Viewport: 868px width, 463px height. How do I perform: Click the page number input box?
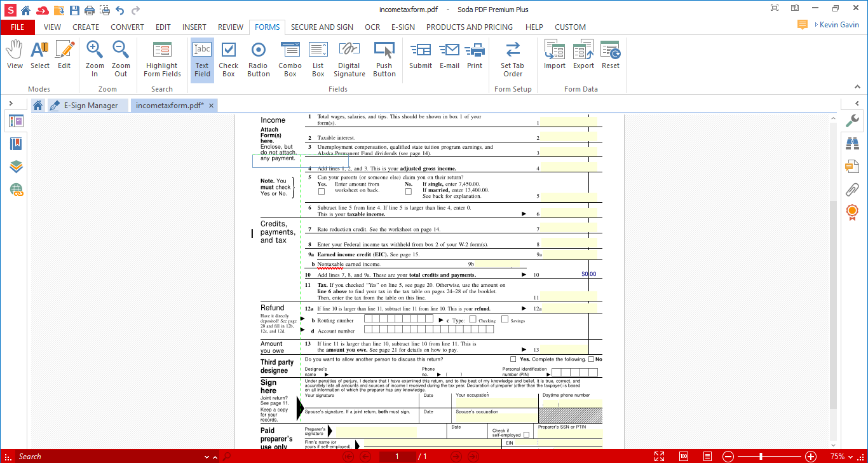click(x=397, y=457)
